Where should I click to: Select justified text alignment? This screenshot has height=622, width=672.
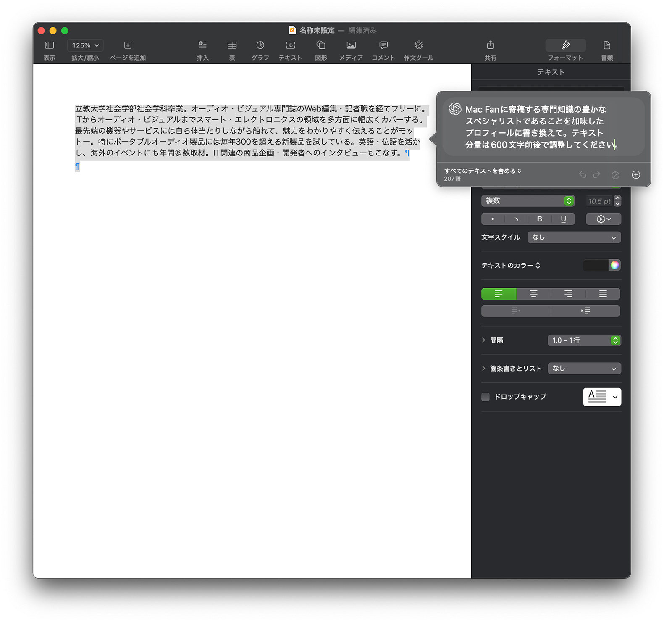click(603, 294)
